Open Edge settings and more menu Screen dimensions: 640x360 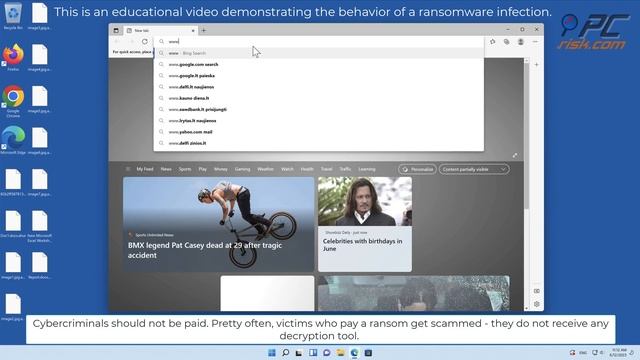535,42
